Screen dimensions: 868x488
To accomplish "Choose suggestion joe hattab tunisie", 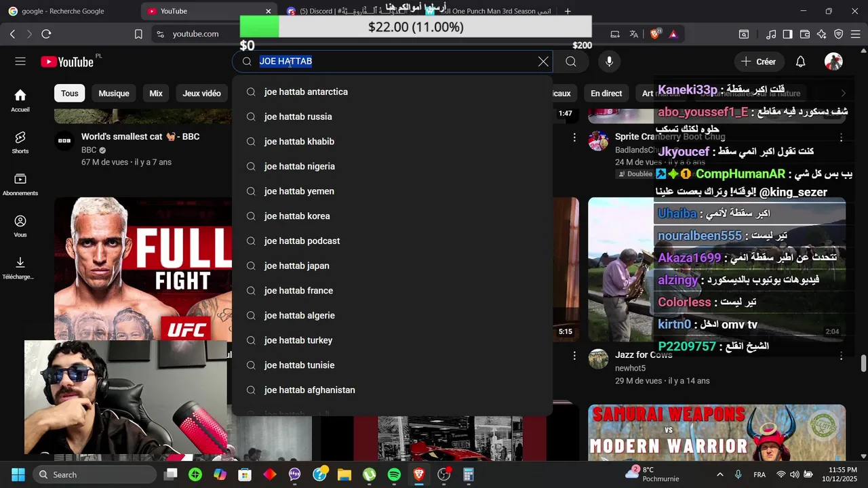I will click(392, 365).
